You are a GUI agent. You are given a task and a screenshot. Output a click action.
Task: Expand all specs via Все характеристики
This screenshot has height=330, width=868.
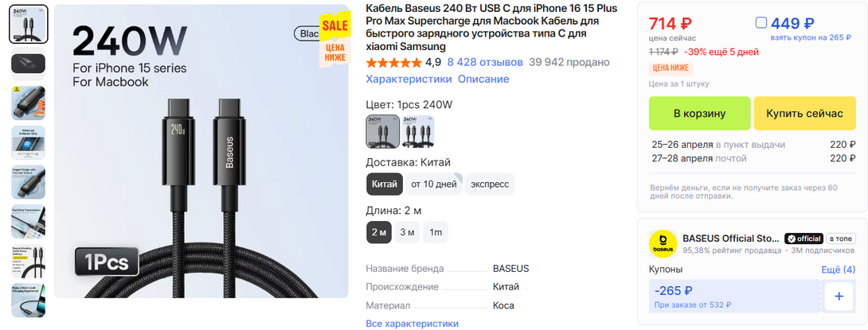(412, 324)
